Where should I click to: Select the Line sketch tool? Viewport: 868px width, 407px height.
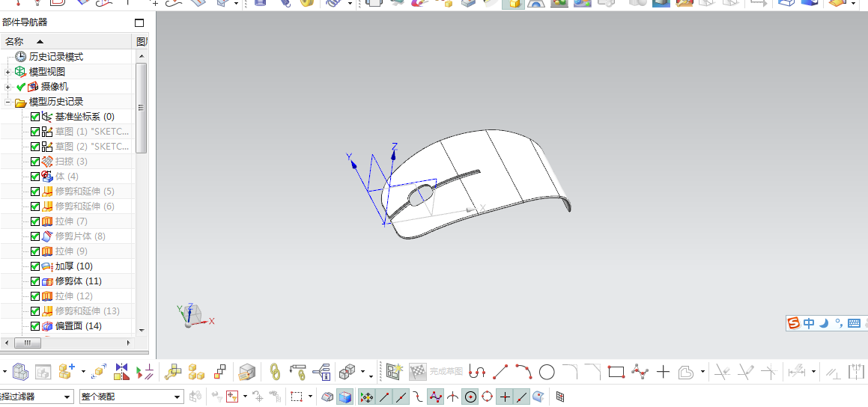pyautogui.click(x=500, y=372)
